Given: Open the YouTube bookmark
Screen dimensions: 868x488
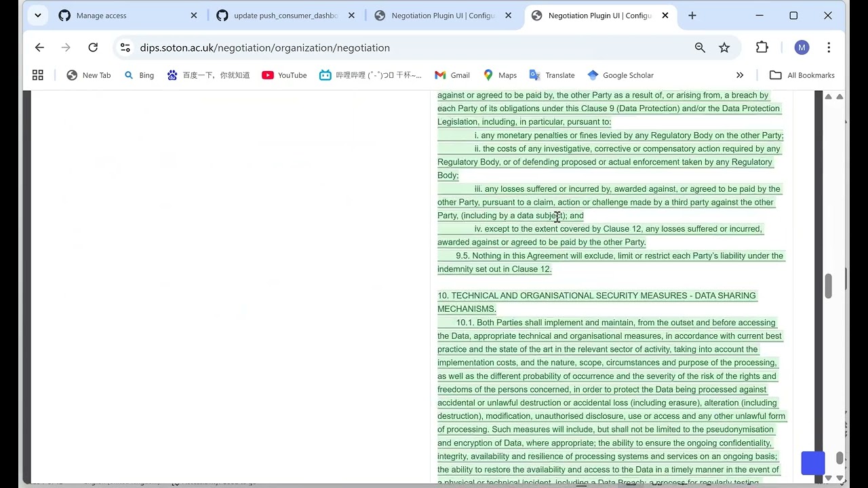Looking at the screenshot, I should point(284,75).
